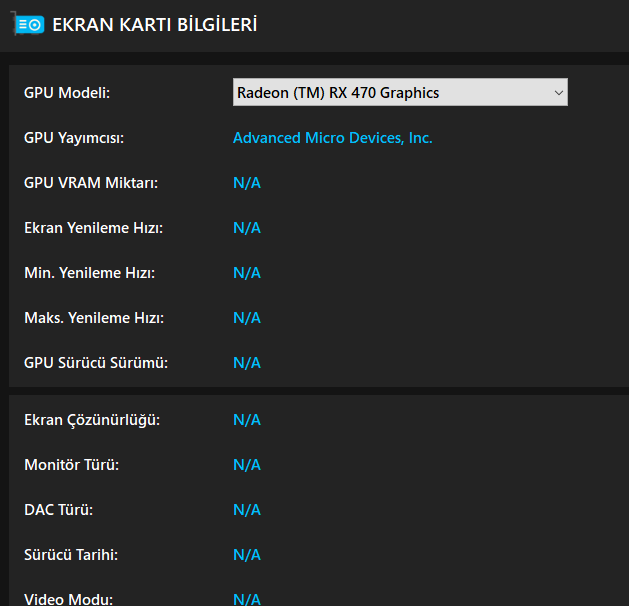This screenshot has height=606, width=629.
Task: Click the Sürücü Tarihi label
Action: tap(72, 555)
